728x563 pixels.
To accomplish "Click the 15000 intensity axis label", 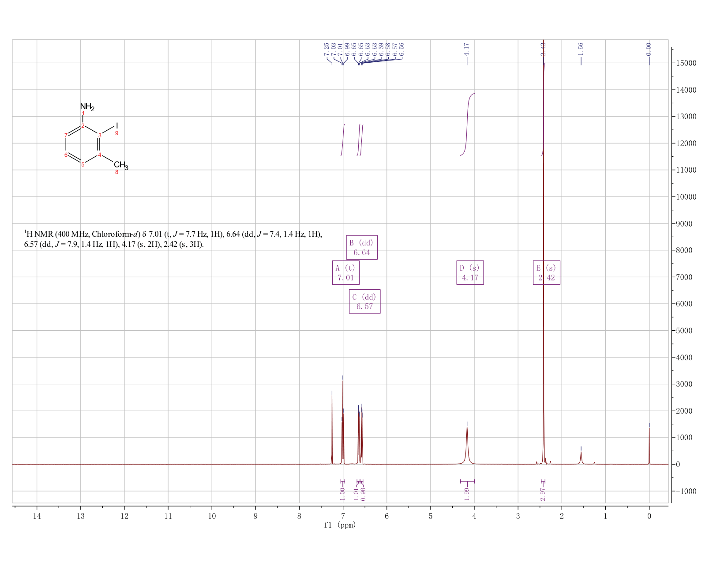I will click(x=686, y=63).
